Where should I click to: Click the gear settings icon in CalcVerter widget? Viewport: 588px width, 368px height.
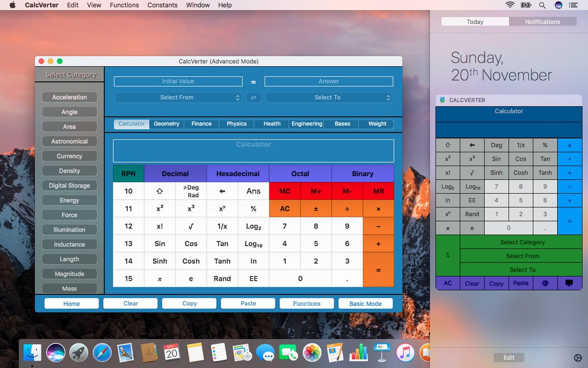(545, 283)
